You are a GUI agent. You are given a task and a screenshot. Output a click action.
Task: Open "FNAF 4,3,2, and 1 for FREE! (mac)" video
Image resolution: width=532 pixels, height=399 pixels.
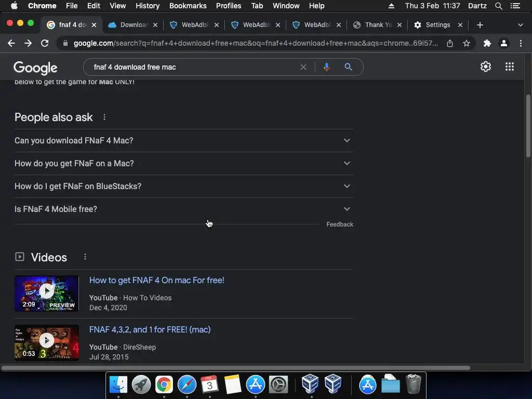click(150, 329)
